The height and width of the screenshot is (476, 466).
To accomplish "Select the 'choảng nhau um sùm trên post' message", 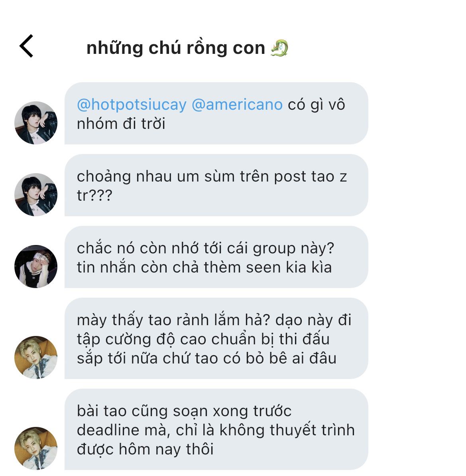I will pyautogui.click(x=216, y=185).
